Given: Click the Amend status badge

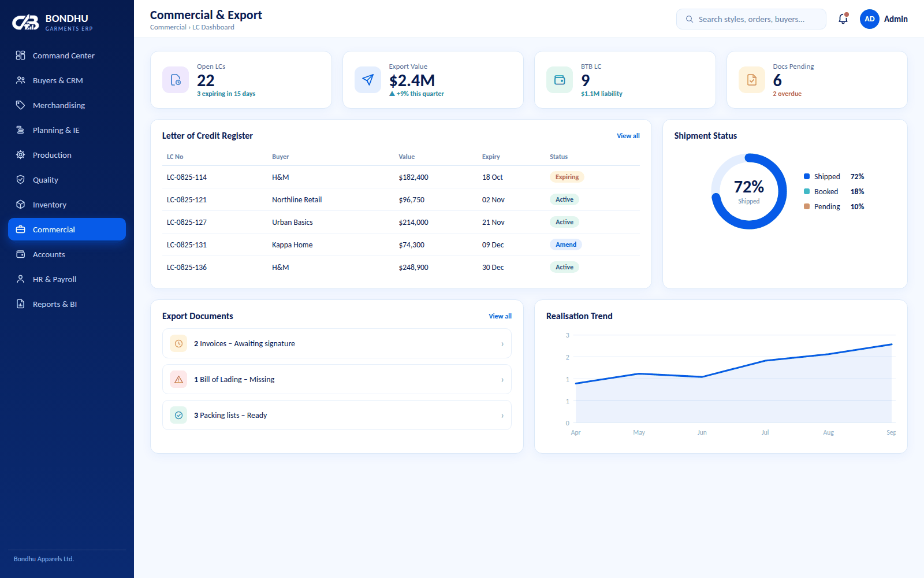Looking at the screenshot, I should 566,244.
